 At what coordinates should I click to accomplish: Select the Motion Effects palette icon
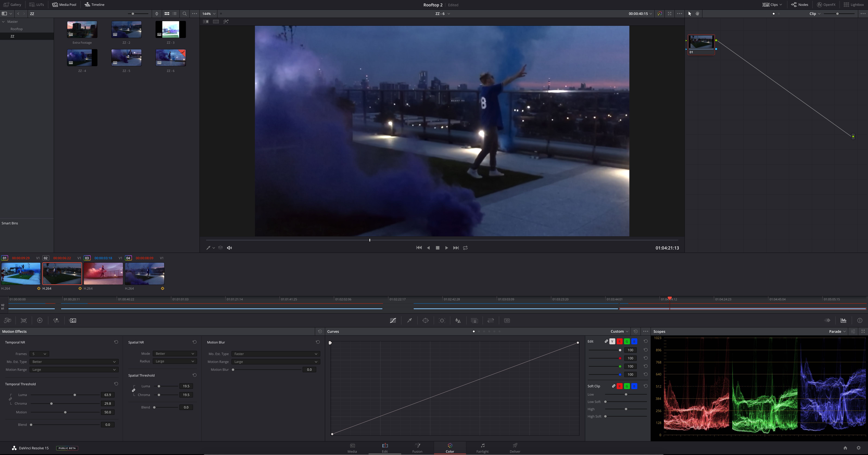click(72, 320)
